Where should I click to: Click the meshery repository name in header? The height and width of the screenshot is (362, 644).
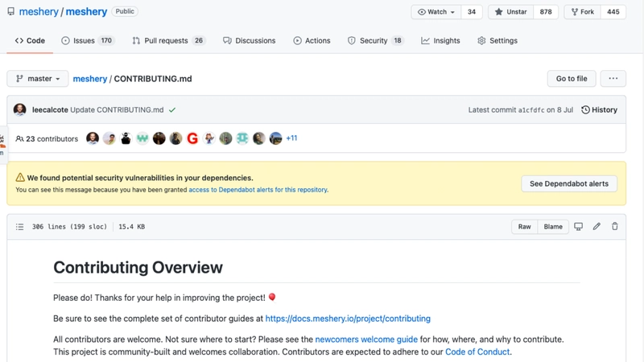click(86, 11)
